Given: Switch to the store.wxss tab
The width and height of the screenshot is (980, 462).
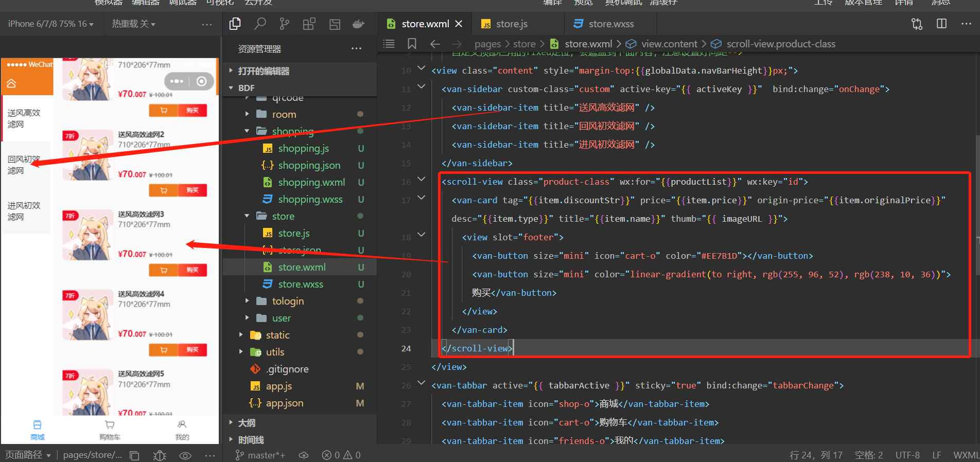Looking at the screenshot, I should [610, 24].
